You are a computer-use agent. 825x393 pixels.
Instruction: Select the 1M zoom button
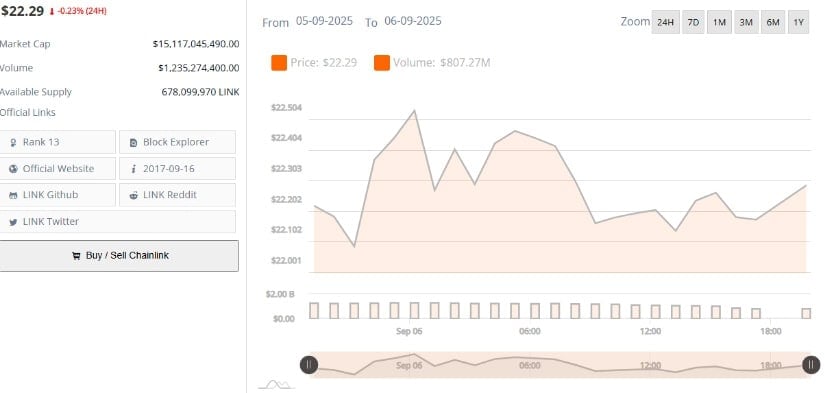coord(719,22)
